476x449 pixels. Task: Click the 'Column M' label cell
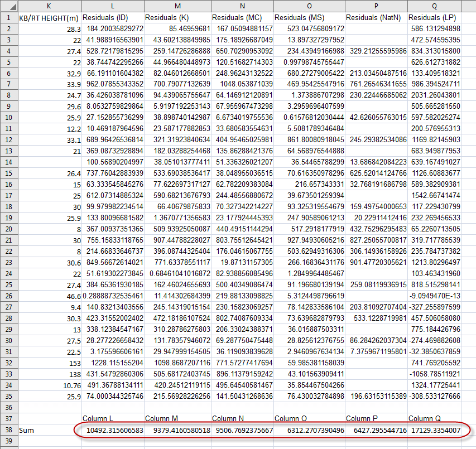tap(177, 419)
